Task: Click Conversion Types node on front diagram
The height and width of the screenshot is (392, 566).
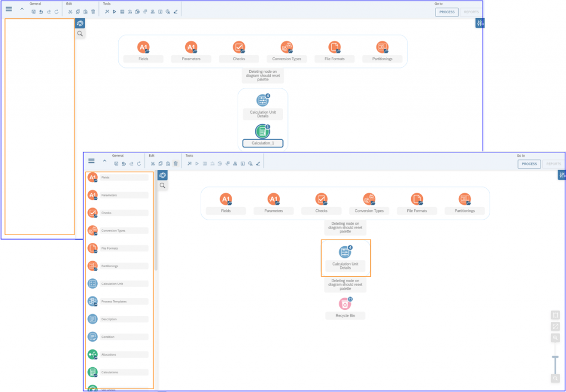Action: coord(369,203)
